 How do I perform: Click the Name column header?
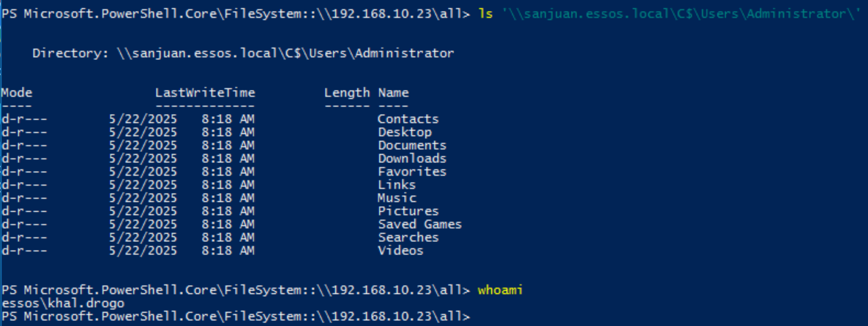point(393,93)
